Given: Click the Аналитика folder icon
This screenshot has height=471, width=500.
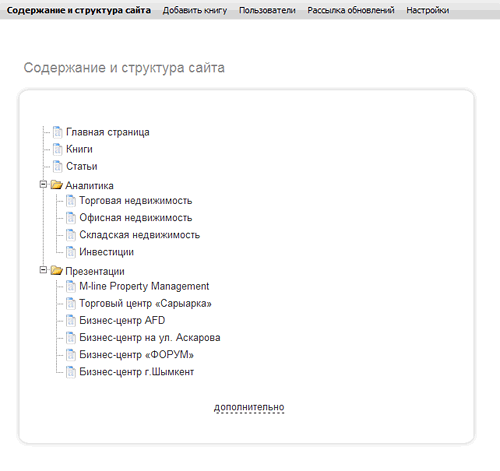Looking at the screenshot, I should (57, 185).
